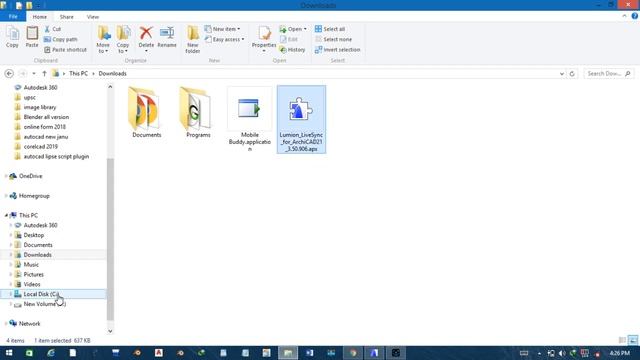The width and height of the screenshot is (640, 360).
Task: Switch to details view button
Action: (622, 340)
